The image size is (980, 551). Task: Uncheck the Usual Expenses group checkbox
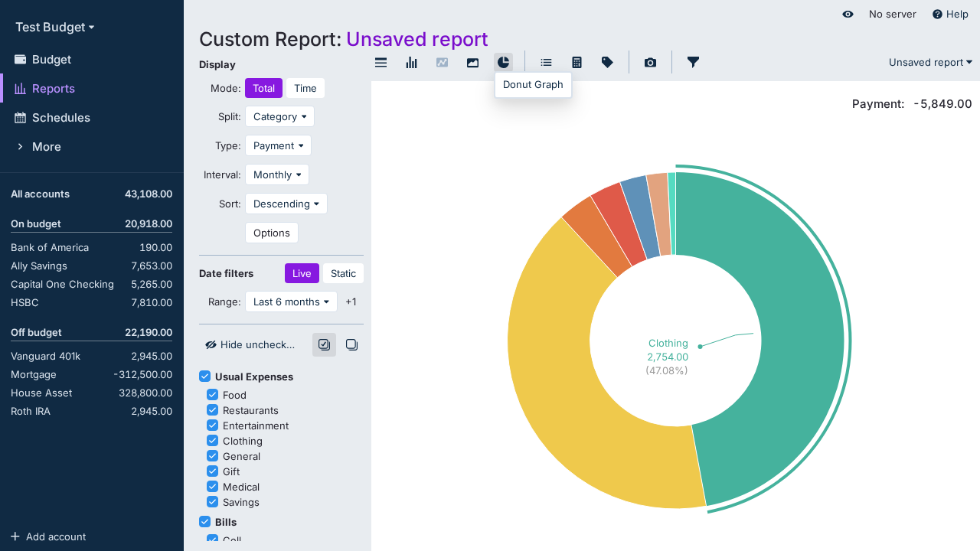[x=205, y=377]
